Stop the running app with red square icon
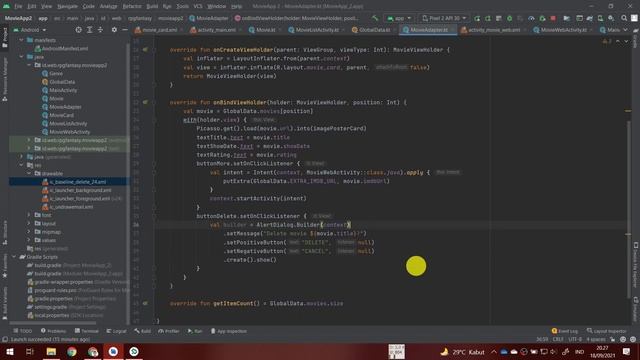The height and width of the screenshot is (360, 640). [553, 18]
